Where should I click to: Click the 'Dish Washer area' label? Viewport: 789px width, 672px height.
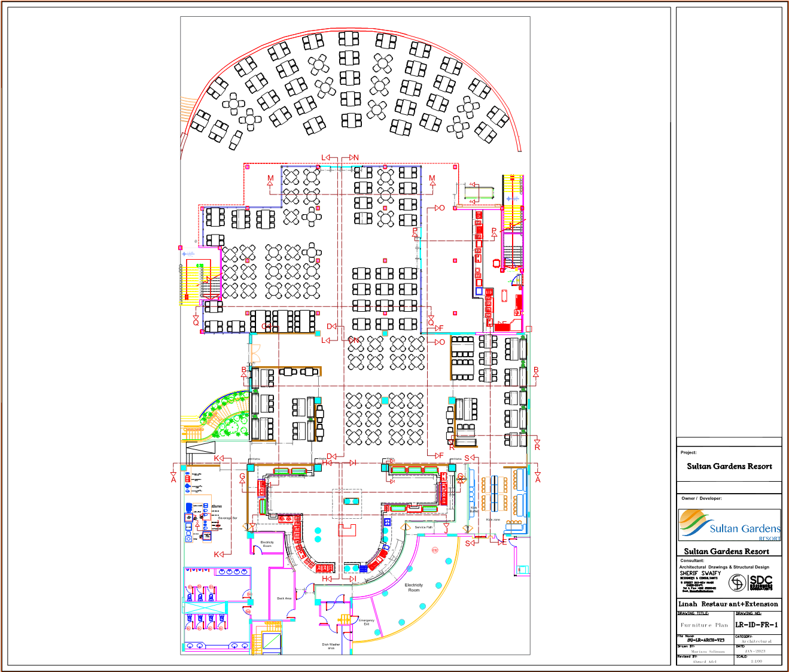(x=331, y=646)
